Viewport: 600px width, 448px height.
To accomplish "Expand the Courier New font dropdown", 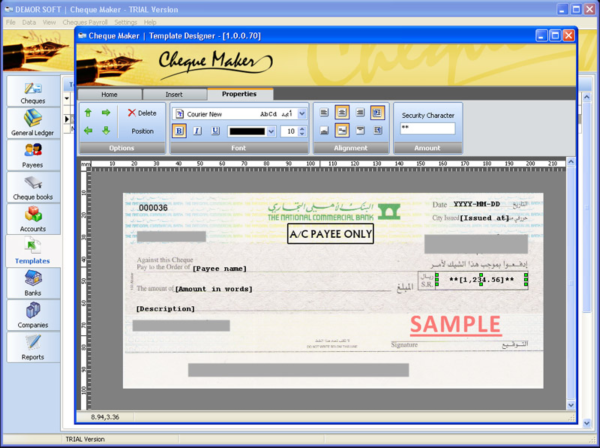I will point(302,114).
